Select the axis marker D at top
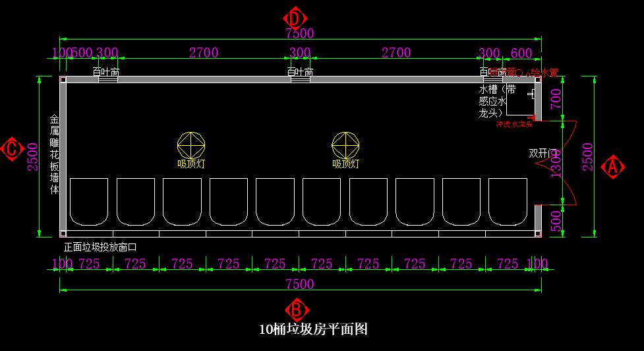This screenshot has height=351, width=644. point(295,18)
